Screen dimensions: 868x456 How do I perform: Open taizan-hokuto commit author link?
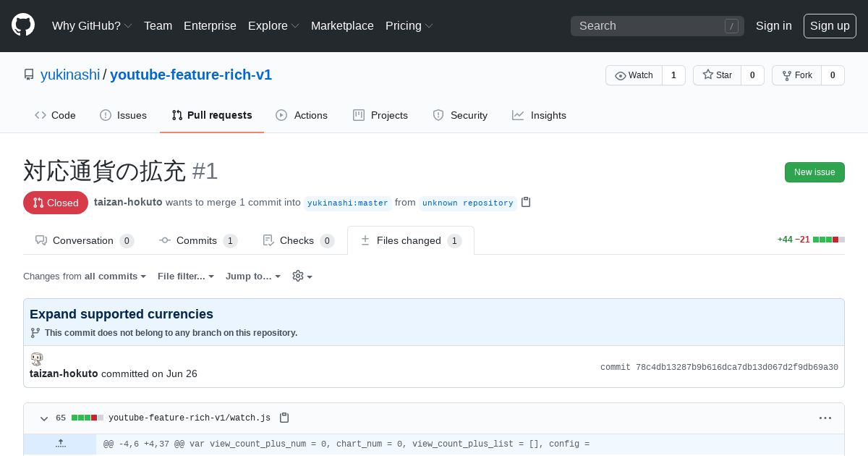[x=64, y=373]
